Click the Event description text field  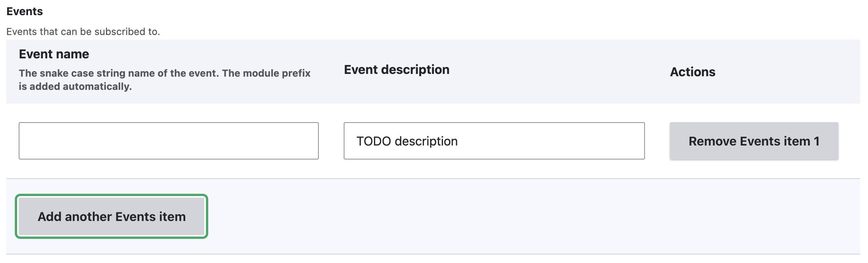click(x=494, y=141)
